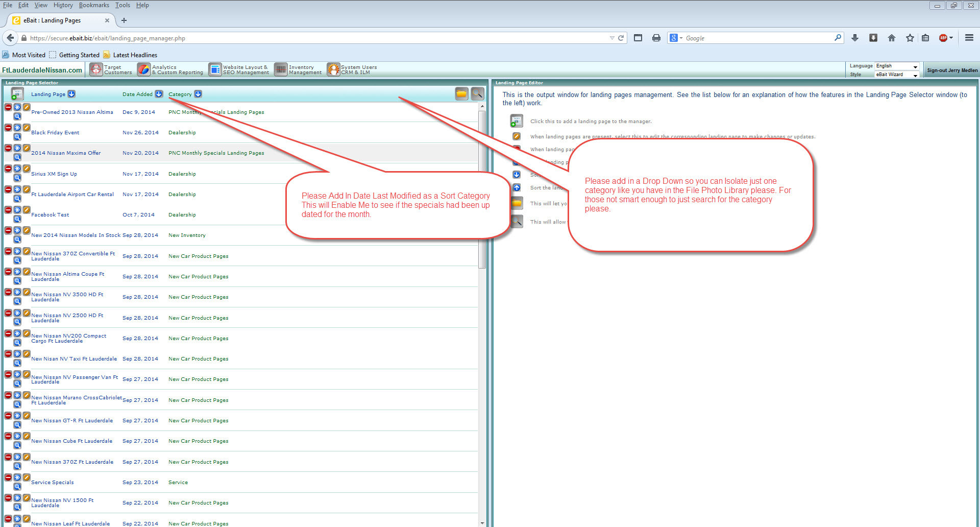The image size is (980, 527).
Task: Delete the Service Specials landing page
Action: click(x=8, y=477)
